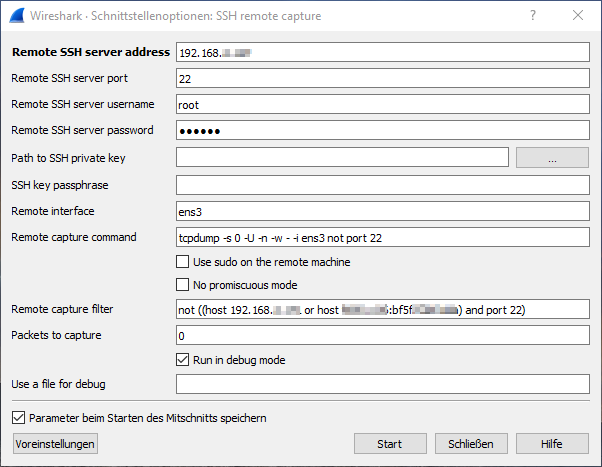
Task: Click the Wireshark shark fin icon
Action: click(x=17, y=16)
